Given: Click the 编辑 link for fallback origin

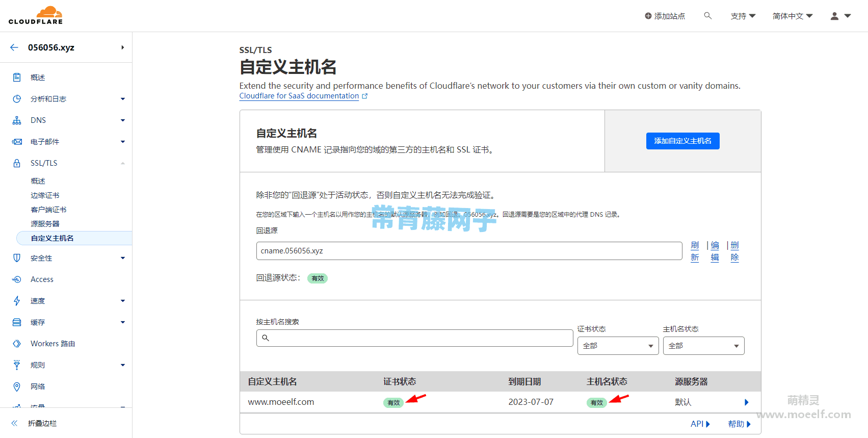Looking at the screenshot, I should 715,251.
